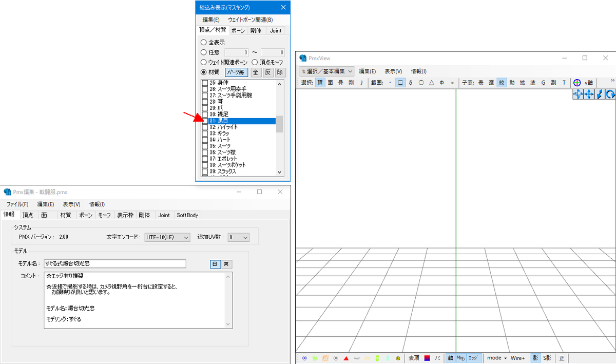Switch to ボーン tab in masking window

point(238,31)
